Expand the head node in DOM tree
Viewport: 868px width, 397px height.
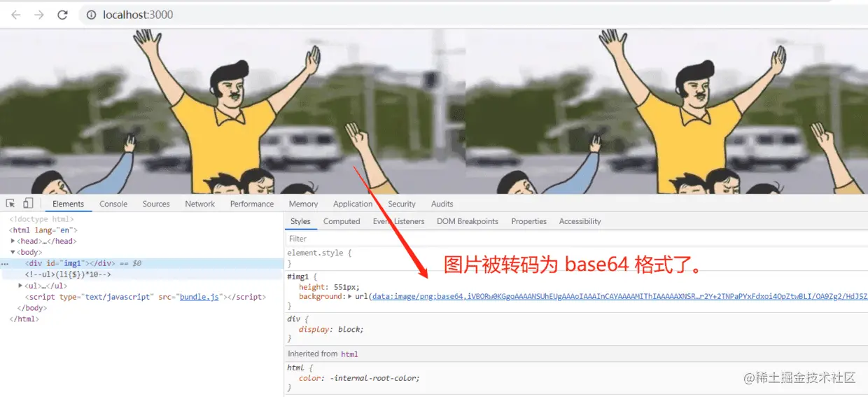tap(13, 241)
